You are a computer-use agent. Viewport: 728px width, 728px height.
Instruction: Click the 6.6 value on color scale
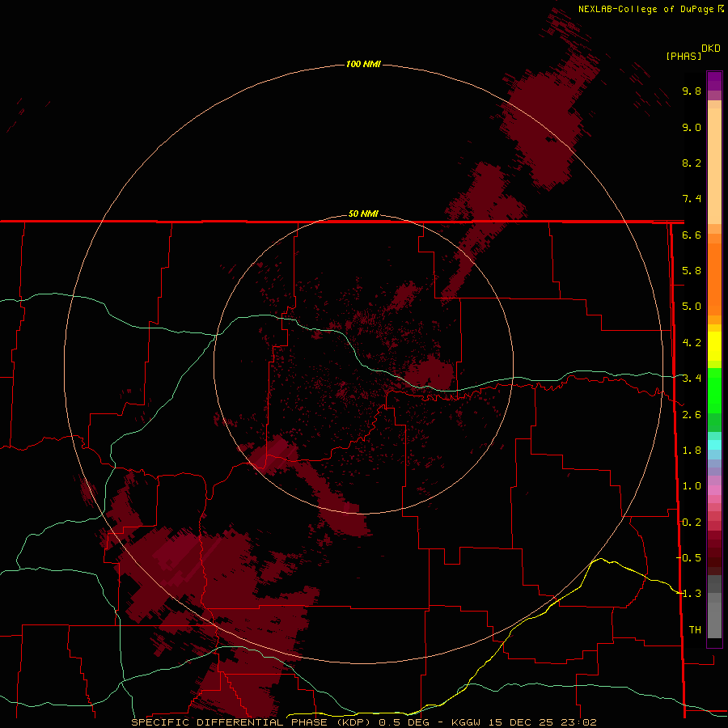(x=692, y=235)
